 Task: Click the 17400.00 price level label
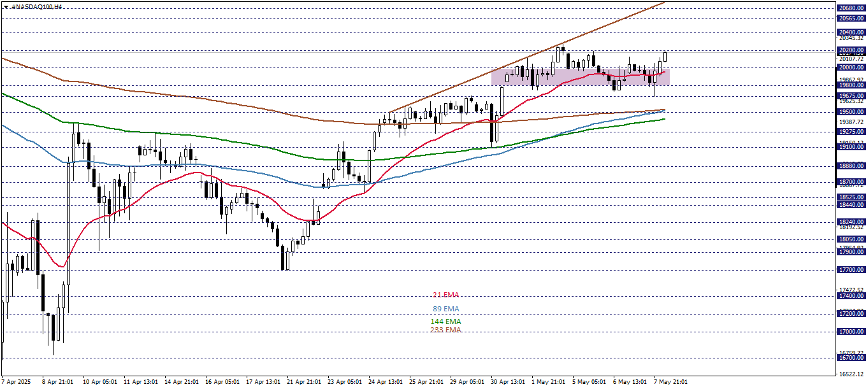[x=851, y=296]
